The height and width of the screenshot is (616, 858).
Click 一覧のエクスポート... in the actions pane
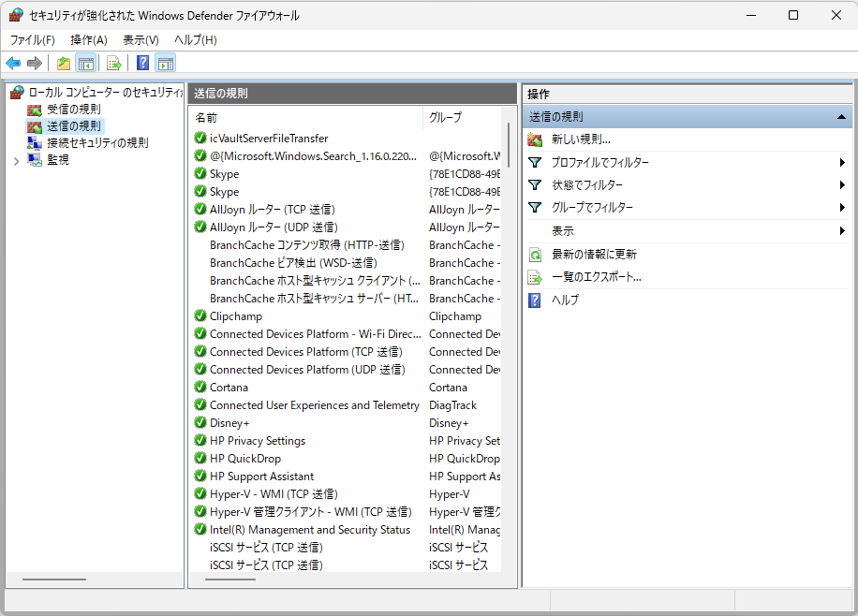[x=596, y=277]
